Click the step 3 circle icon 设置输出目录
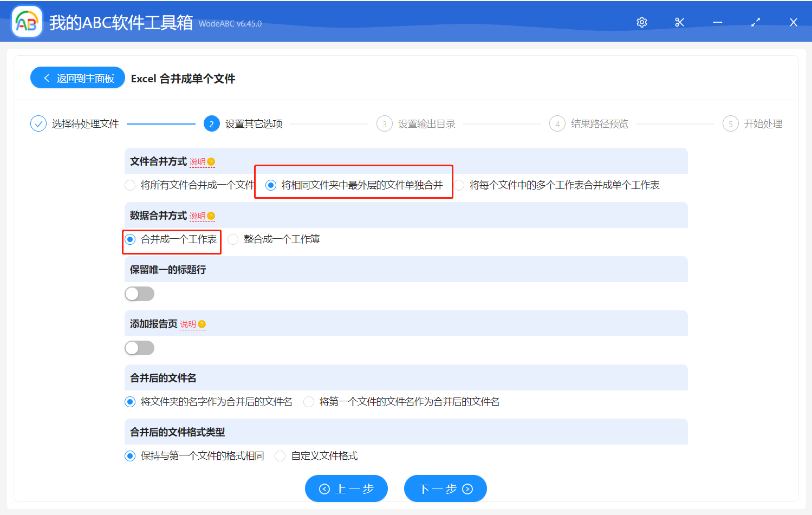 (x=384, y=123)
